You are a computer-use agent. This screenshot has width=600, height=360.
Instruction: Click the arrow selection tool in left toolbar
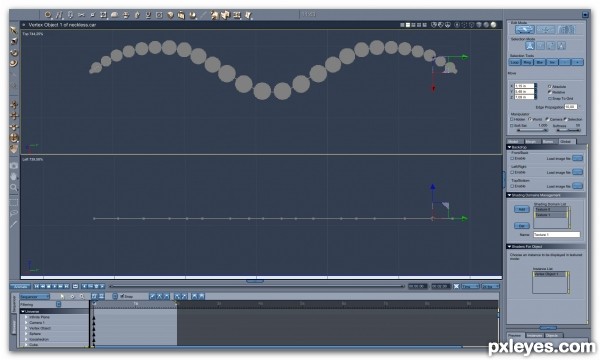coord(14,30)
